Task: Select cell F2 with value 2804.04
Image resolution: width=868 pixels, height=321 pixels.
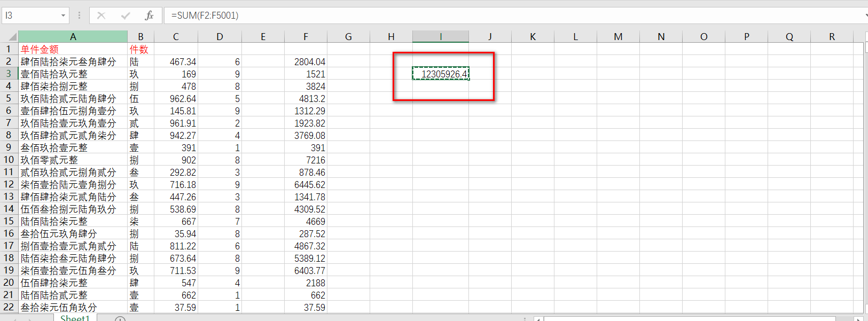Action: pyautogui.click(x=306, y=61)
